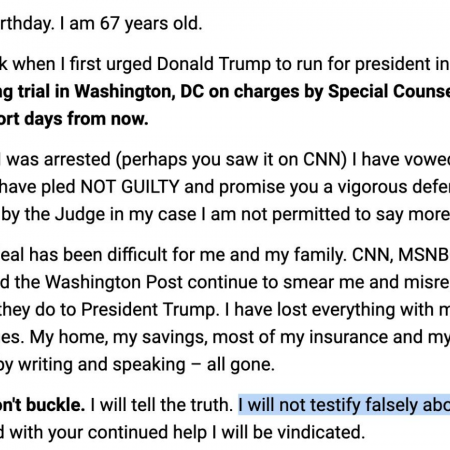The height and width of the screenshot is (450, 450).
Task: Click the word 'Judge' in the paragraph
Action: [x=80, y=214]
